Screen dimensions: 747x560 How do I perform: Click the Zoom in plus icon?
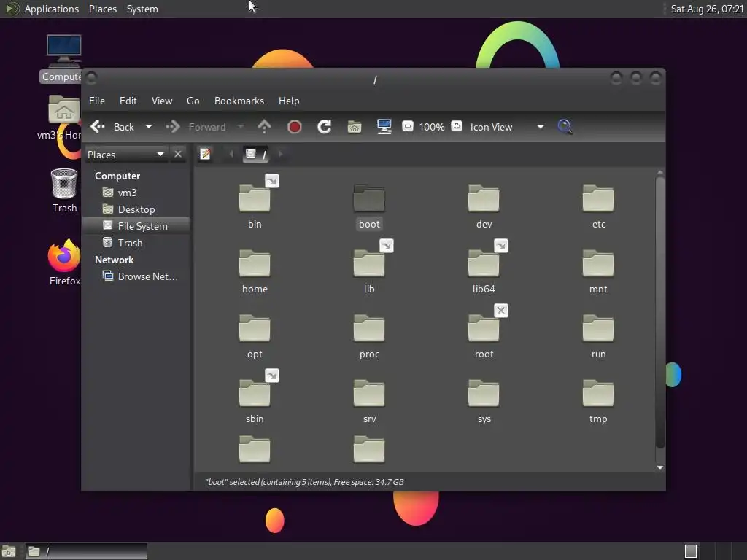coord(457,126)
